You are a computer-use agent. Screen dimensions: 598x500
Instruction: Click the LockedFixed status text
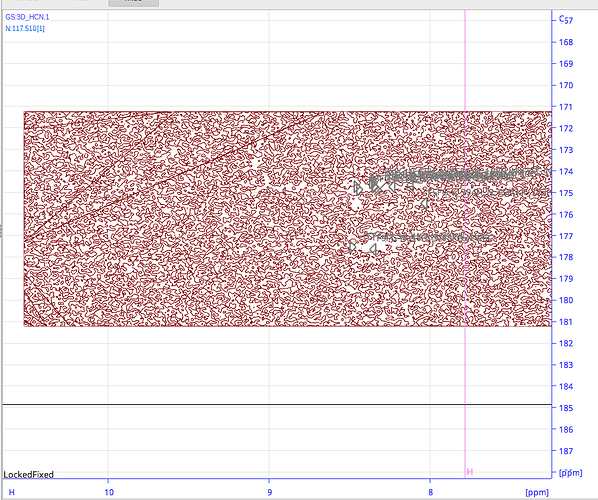[x=29, y=474]
